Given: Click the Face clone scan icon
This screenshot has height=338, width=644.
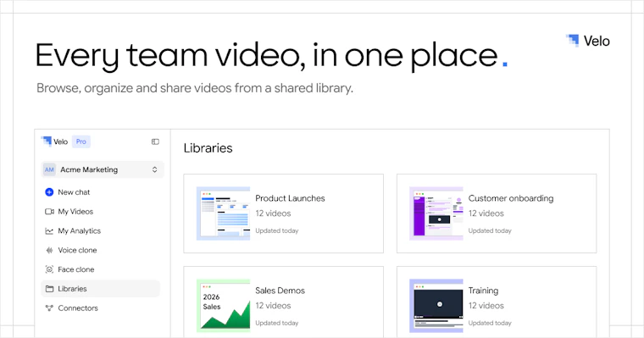Looking at the screenshot, I should (49, 269).
